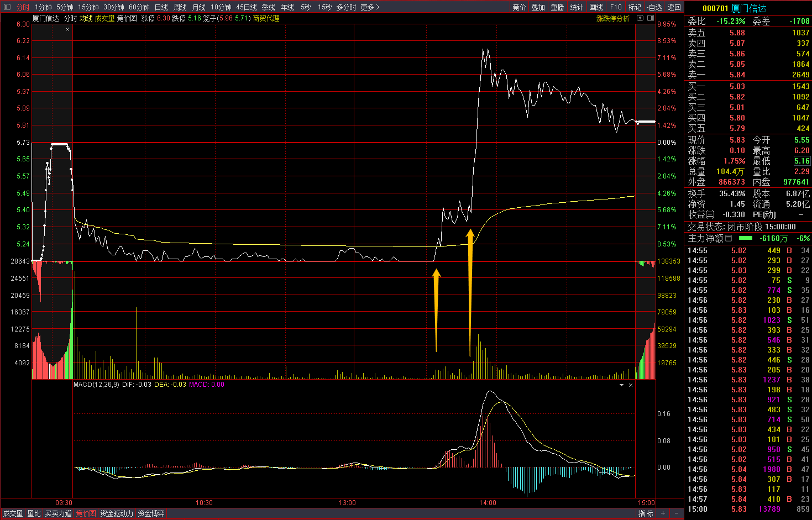The height and width of the screenshot is (520, 812).
Task: Open the MACD indicator dropdown arrow
Action: point(621,385)
